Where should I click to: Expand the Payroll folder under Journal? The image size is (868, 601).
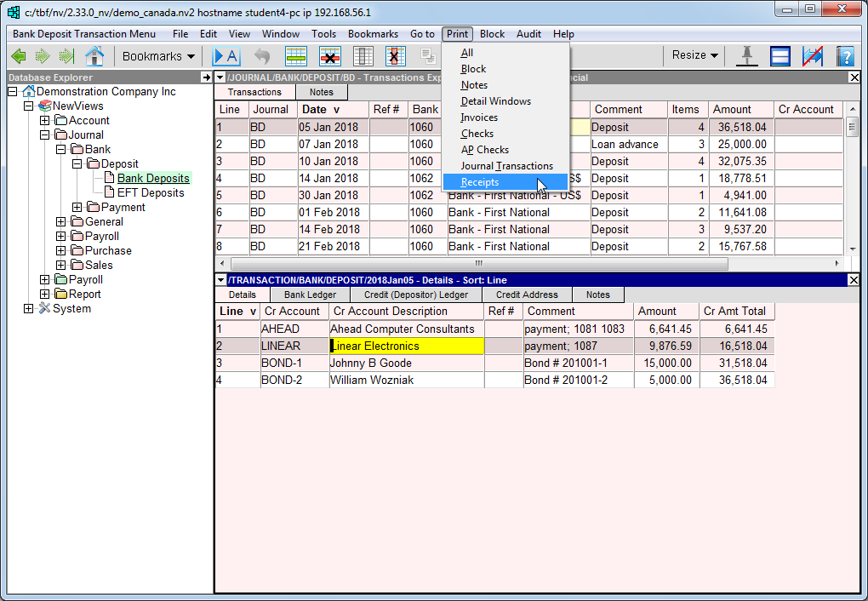[61, 237]
